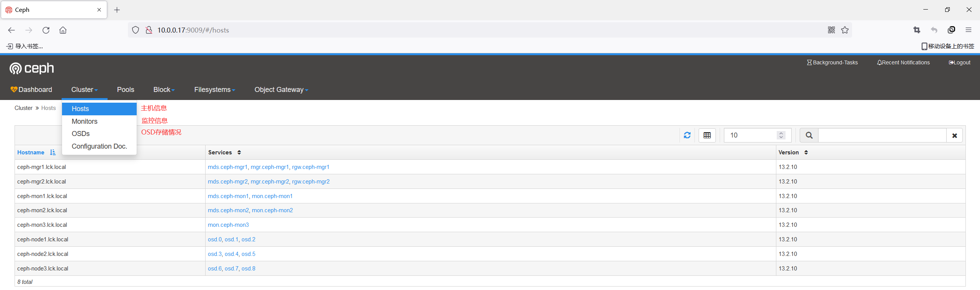Viewport: 980px width, 290px height.
Task: Click the ceph logo in the navbar
Action: point(31,68)
